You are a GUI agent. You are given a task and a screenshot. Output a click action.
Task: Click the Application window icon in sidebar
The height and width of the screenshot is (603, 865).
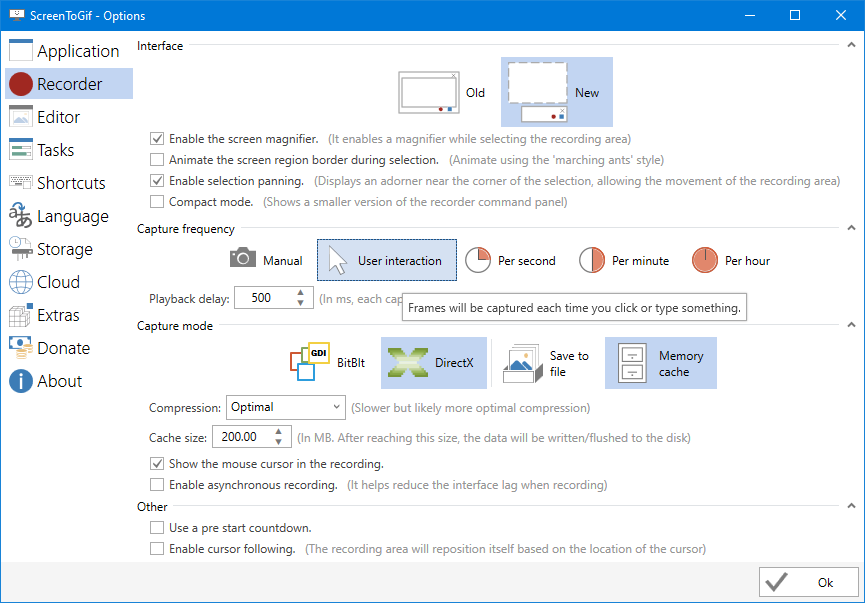point(21,50)
